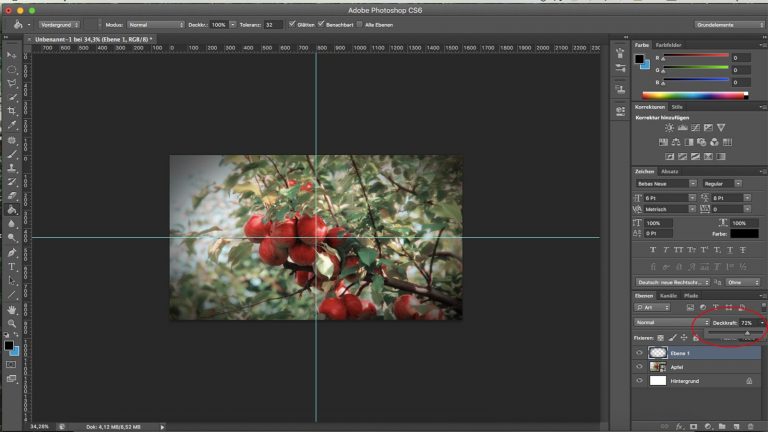This screenshot has height=432, width=768.
Task: Select the Move tool at toolbox top
Action: click(x=12, y=55)
